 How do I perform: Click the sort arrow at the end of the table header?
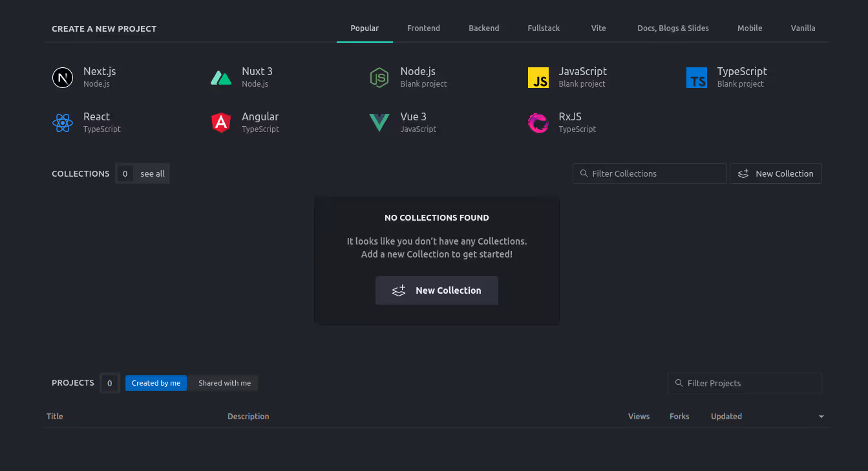[821, 417]
